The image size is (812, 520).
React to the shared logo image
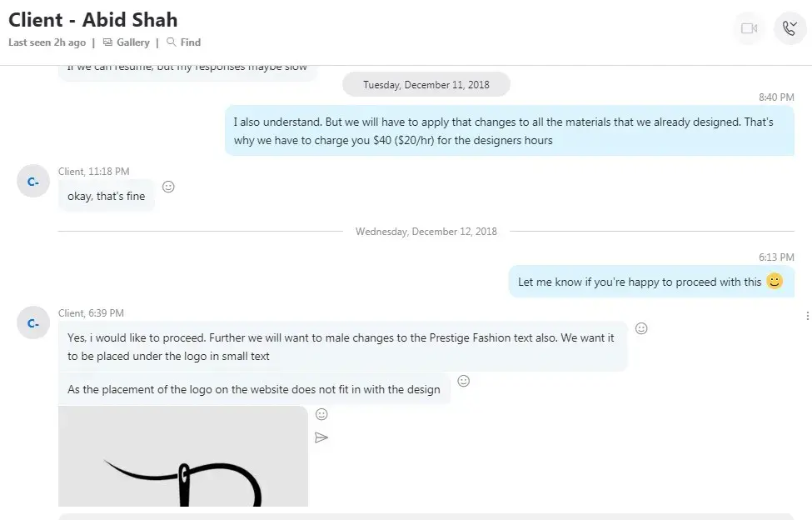[x=321, y=414]
